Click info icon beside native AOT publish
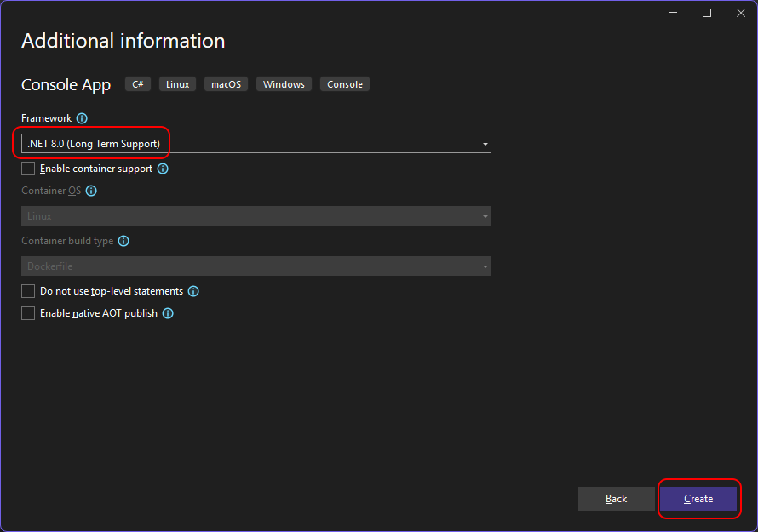This screenshot has width=758, height=532. (168, 313)
